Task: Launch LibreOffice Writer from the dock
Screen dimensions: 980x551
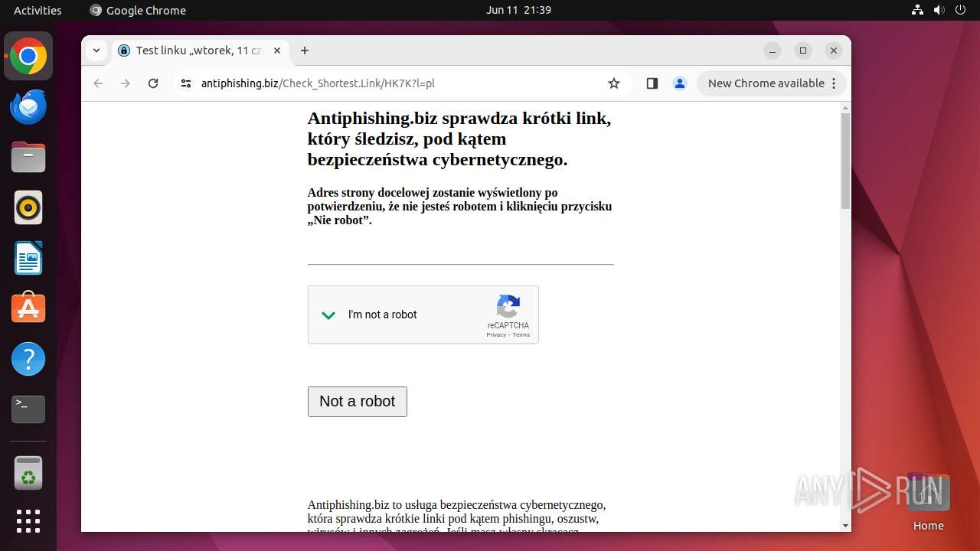Action: pyautogui.click(x=28, y=259)
